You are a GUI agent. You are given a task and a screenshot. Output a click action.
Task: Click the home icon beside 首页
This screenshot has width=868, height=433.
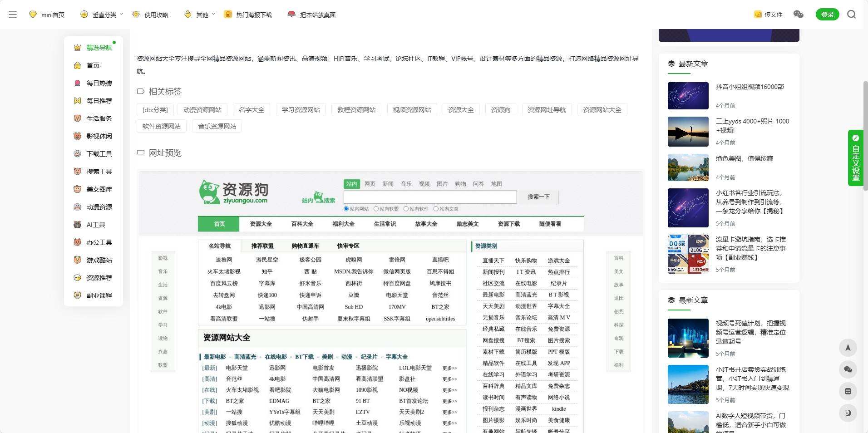tap(77, 65)
